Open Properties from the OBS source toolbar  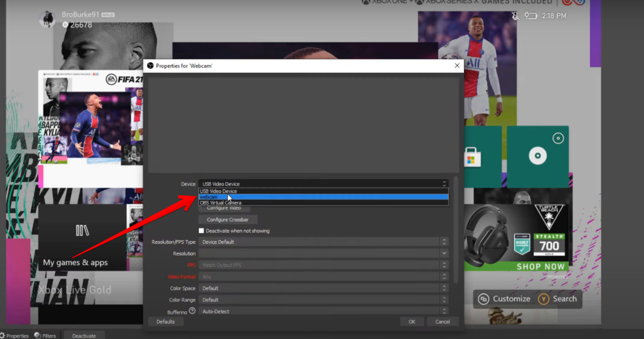14,336
